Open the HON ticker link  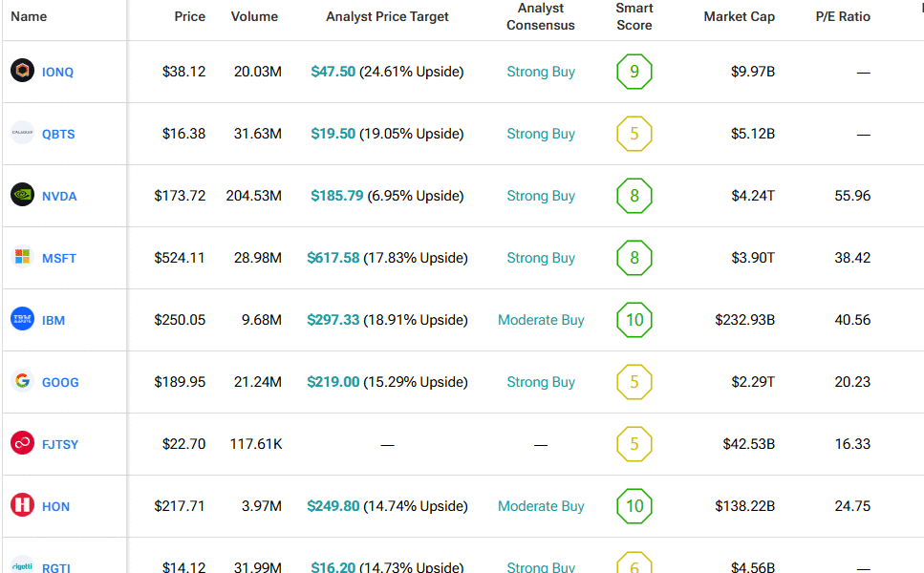[56, 506]
